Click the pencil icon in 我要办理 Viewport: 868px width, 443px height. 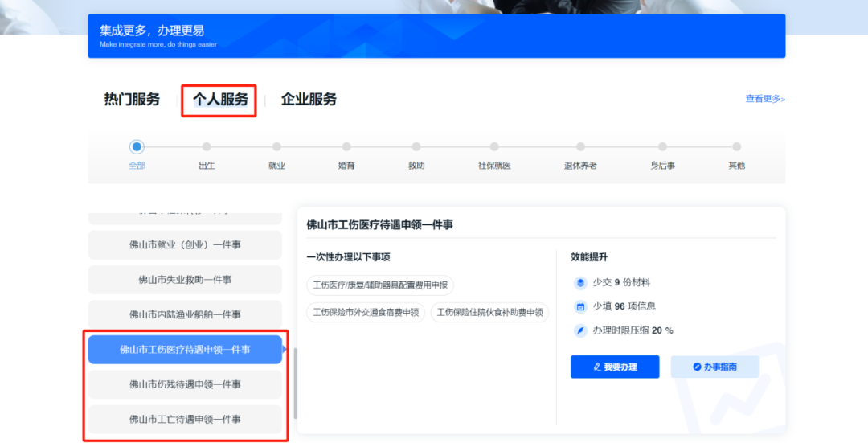(x=596, y=367)
